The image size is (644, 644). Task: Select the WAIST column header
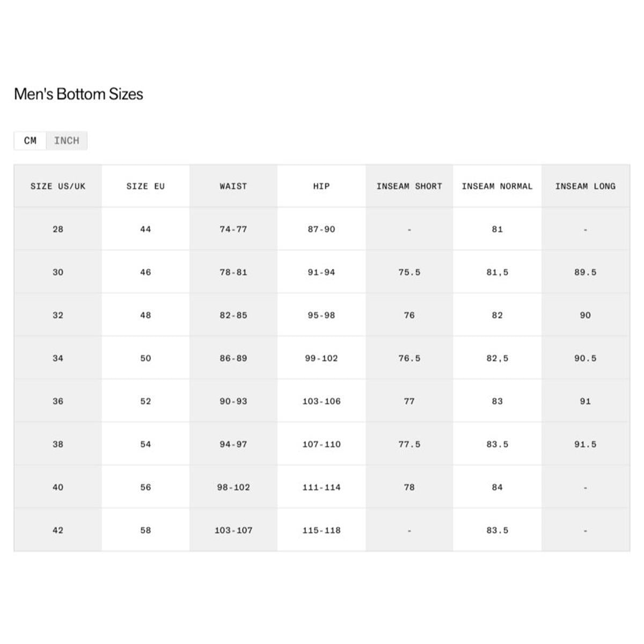pyautogui.click(x=233, y=186)
